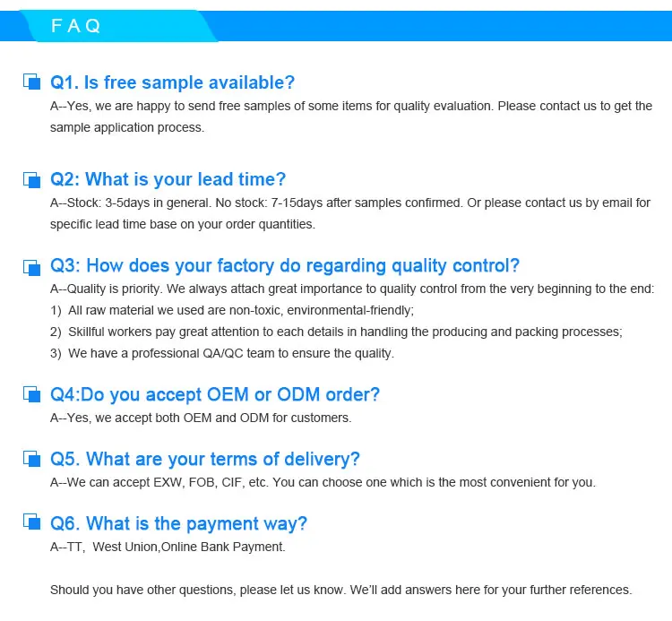Select the payment way question heading

pyautogui.click(x=179, y=523)
